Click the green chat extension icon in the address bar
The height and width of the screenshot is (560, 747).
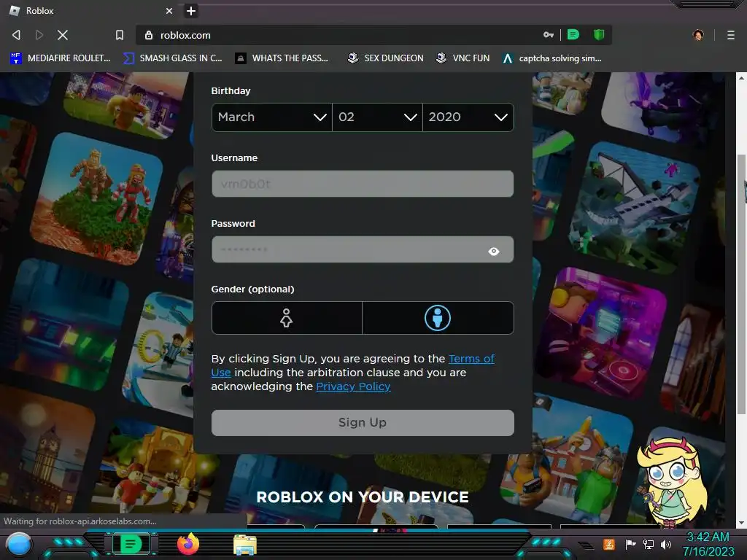573,35
